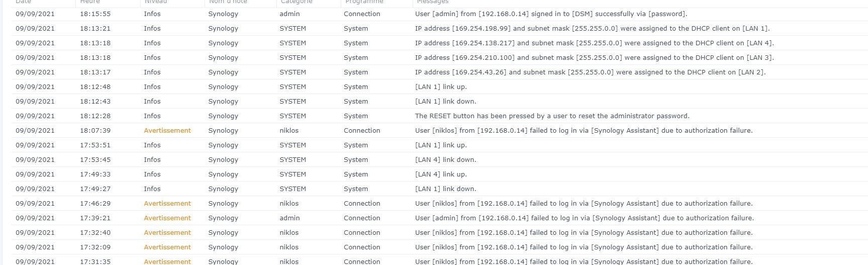Select the 18:12:43 LAN 1 link down row
Viewport: 868px width, 265px height.
point(445,102)
